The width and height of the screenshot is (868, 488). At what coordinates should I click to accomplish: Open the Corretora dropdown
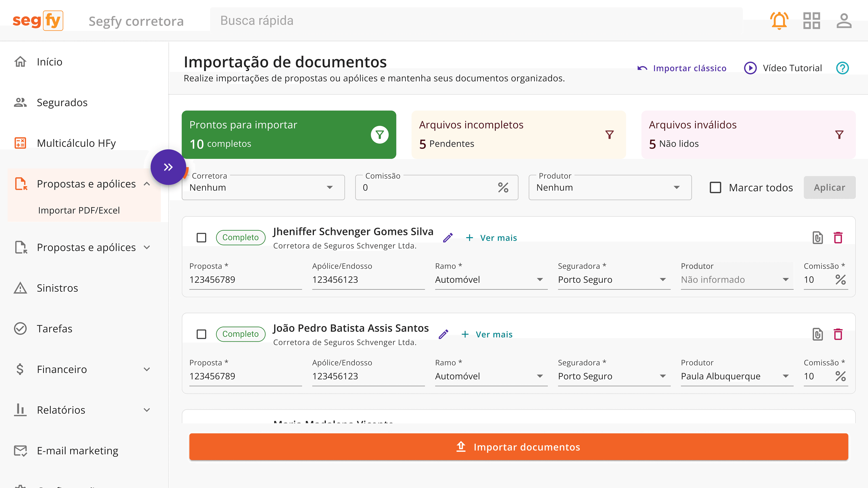263,187
